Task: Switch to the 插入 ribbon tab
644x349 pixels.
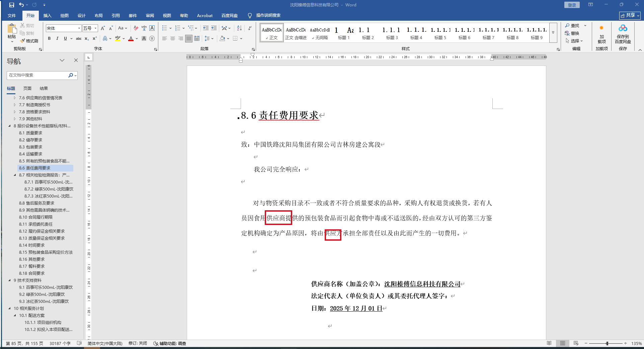Action: (48, 15)
